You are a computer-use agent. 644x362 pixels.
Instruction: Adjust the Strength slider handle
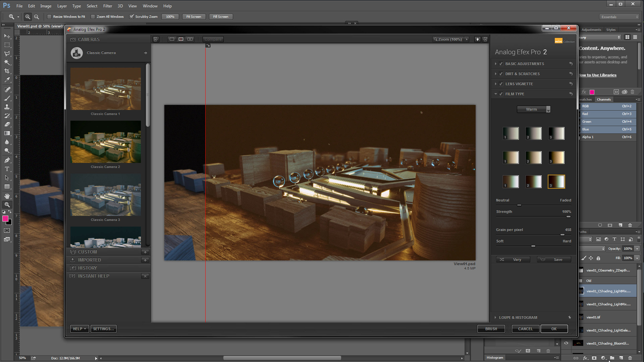[x=569, y=217]
